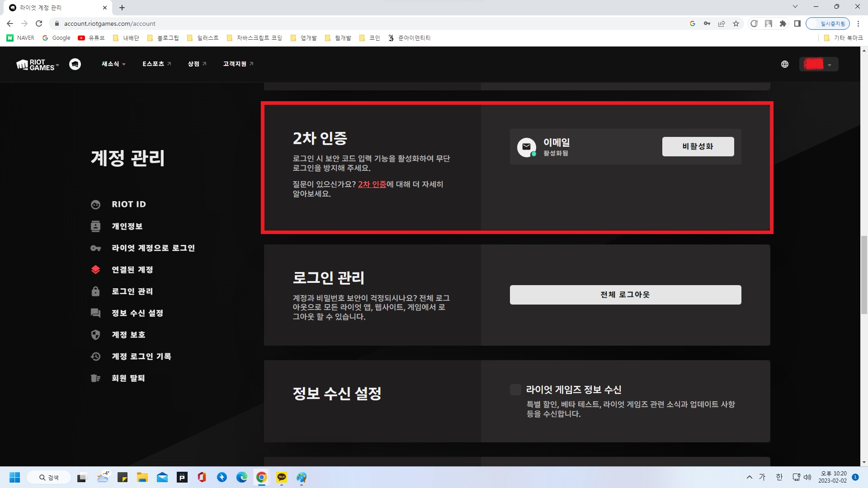868x488 pixels.
Task: Follow the red 2차 인증 hyperlink
Action: [x=372, y=184]
